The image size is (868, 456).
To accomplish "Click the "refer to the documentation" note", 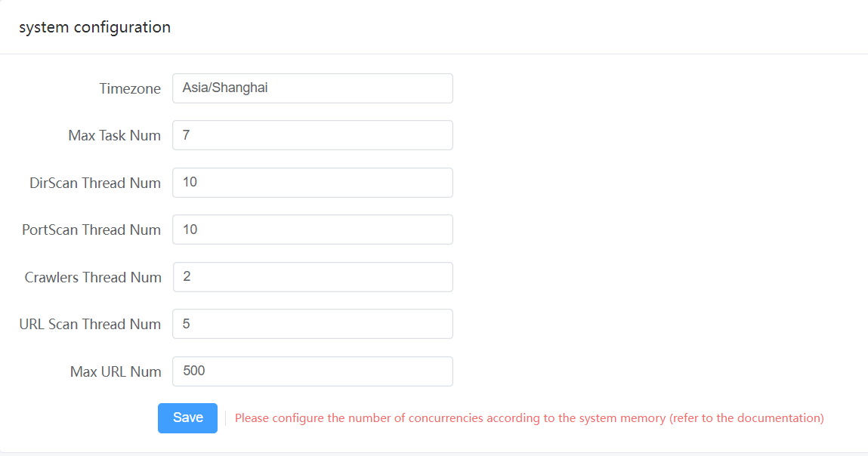I will pyautogui.click(x=746, y=418).
